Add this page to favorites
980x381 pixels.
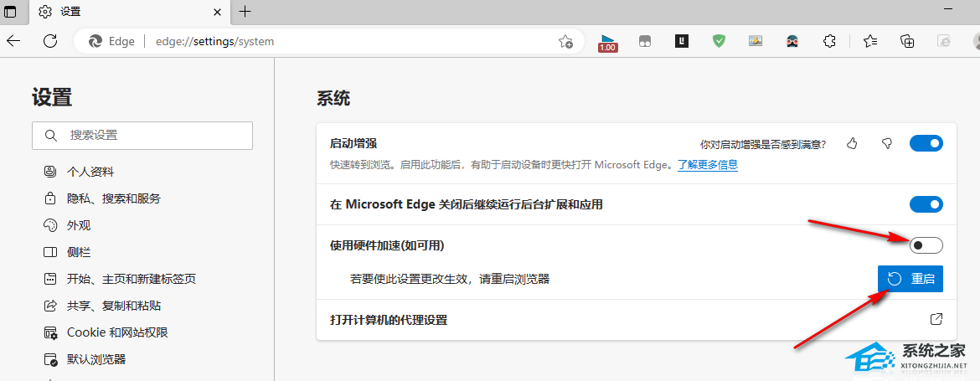click(x=566, y=41)
